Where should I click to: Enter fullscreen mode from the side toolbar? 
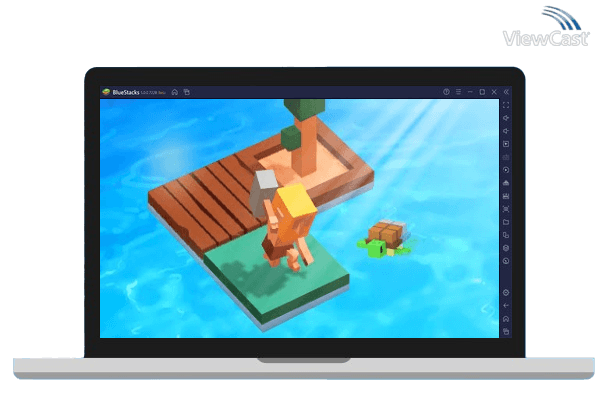506,105
